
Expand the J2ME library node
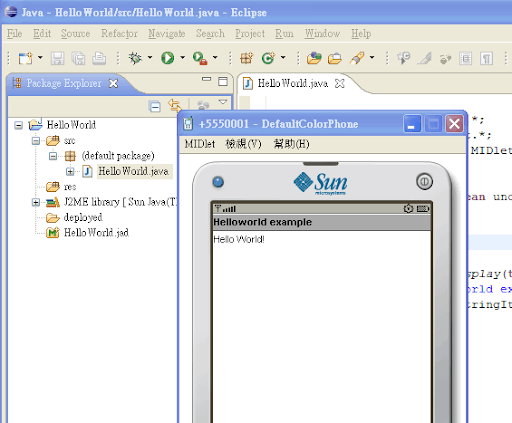36,202
